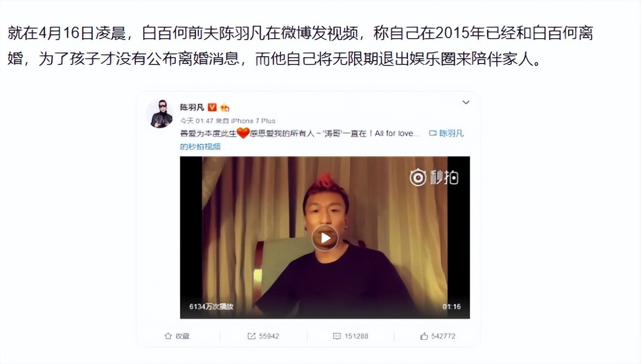Click the 今天 01:47 timestamp
Viewport: 641px width, 364px height.
(x=196, y=121)
